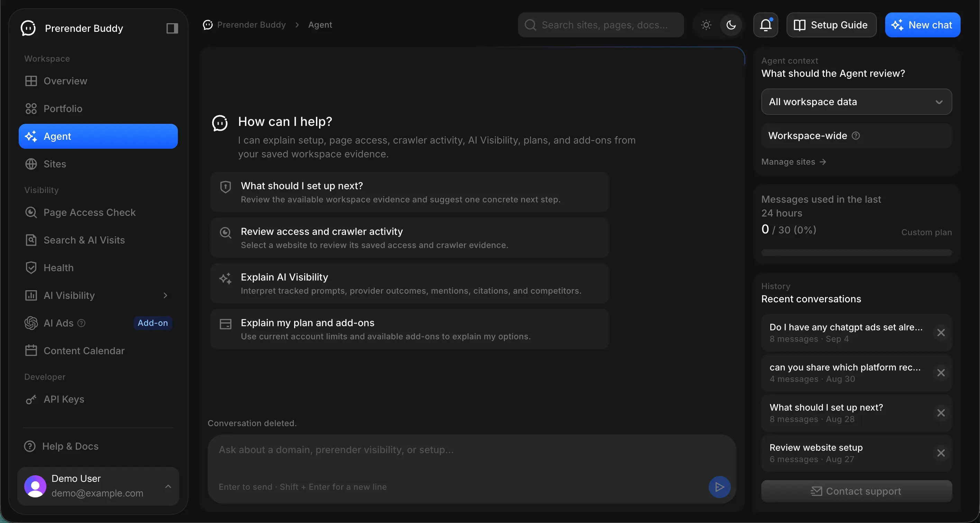
Task: Choose 'Explain AI Visibility' suggestion
Action: (409, 283)
